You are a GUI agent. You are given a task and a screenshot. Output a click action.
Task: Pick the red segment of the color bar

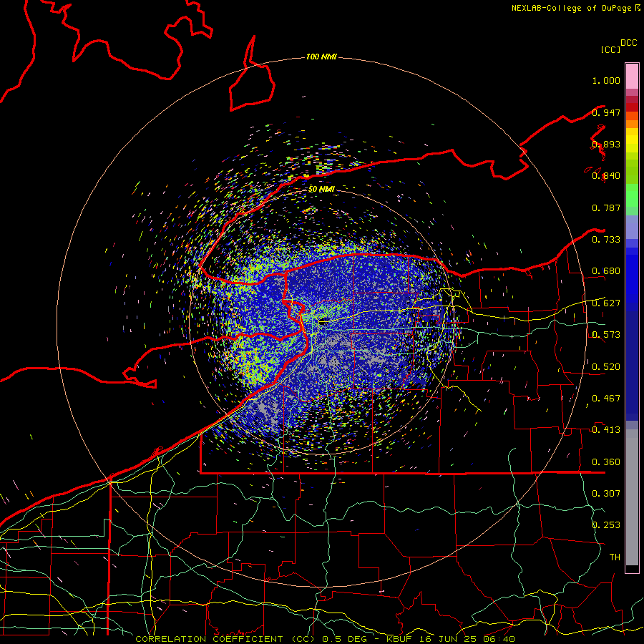click(632, 107)
